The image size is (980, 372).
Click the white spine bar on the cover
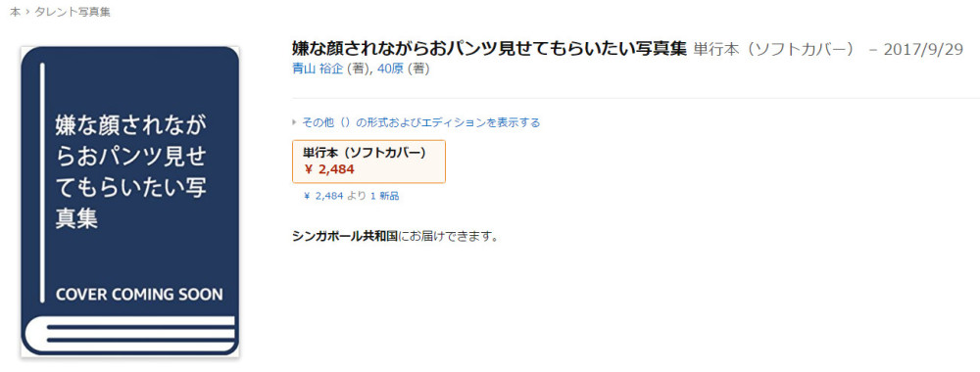point(42,182)
